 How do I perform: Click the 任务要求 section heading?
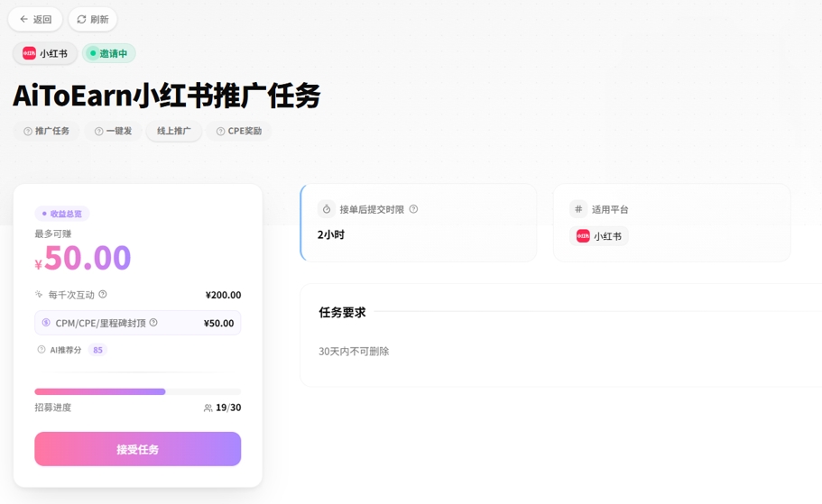pos(342,313)
